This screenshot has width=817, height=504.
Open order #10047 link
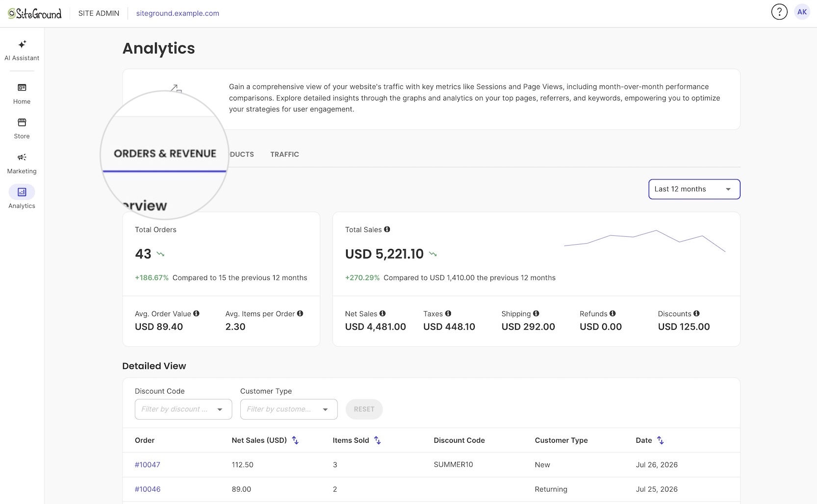pyautogui.click(x=148, y=465)
